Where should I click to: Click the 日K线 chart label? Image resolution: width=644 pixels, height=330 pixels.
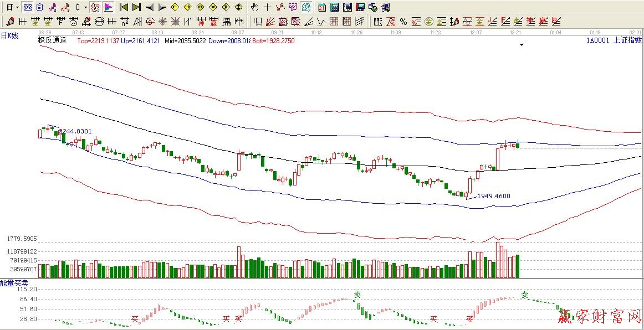pos(9,36)
